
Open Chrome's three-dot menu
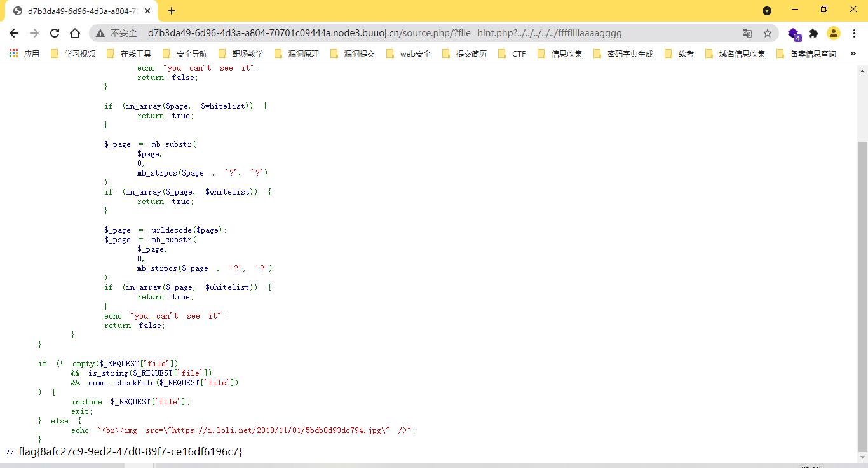coord(854,33)
